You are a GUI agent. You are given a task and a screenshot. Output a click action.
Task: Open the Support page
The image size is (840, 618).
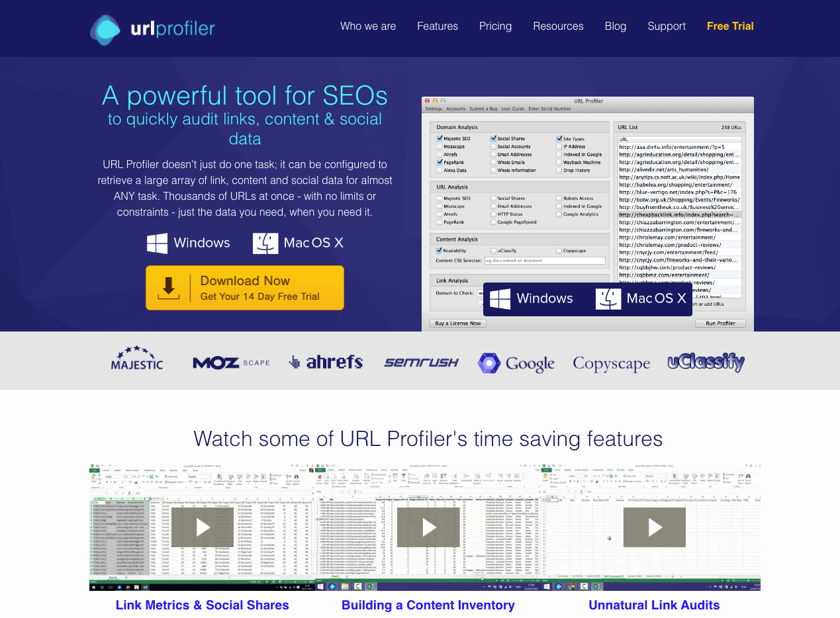(x=667, y=26)
